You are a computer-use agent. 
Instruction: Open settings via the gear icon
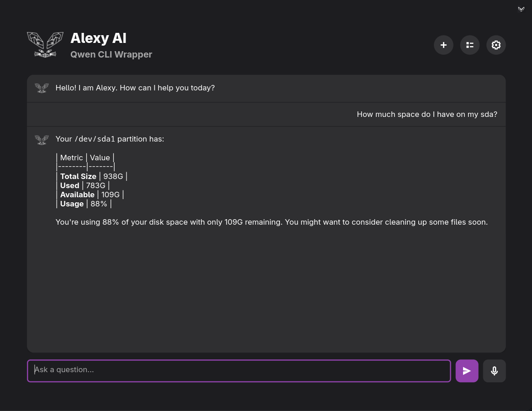[x=496, y=45]
